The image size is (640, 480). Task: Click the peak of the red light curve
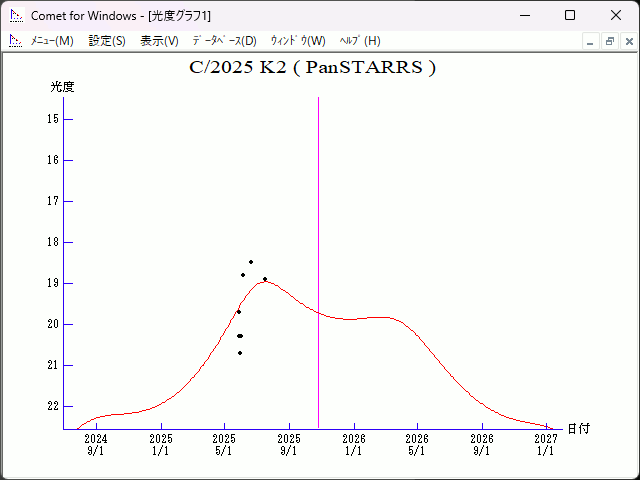click(x=264, y=282)
